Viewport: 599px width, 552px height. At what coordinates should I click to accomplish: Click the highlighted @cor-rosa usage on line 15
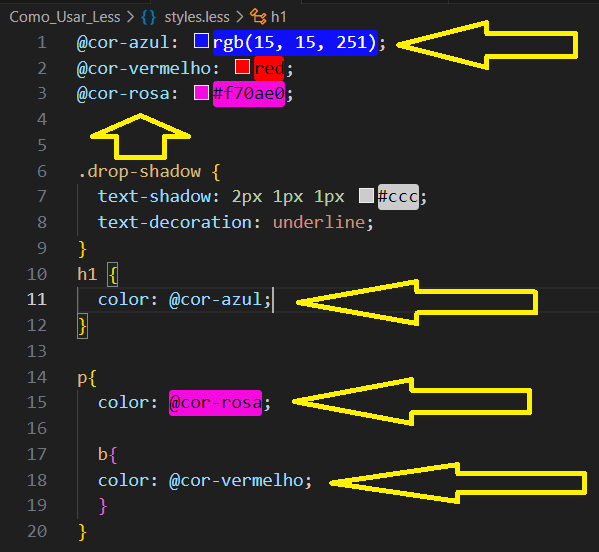click(215, 403)
